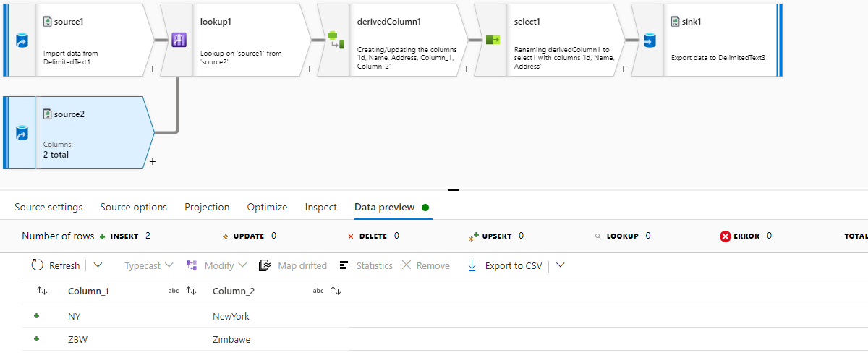
Task: Add transformation after source1 with plus
Action: point(152,69)
